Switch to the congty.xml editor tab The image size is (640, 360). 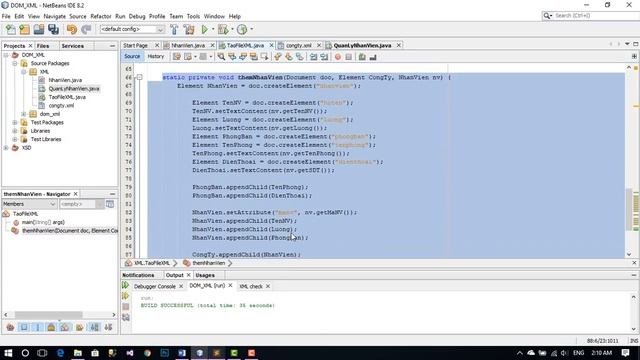coord(298,45)
